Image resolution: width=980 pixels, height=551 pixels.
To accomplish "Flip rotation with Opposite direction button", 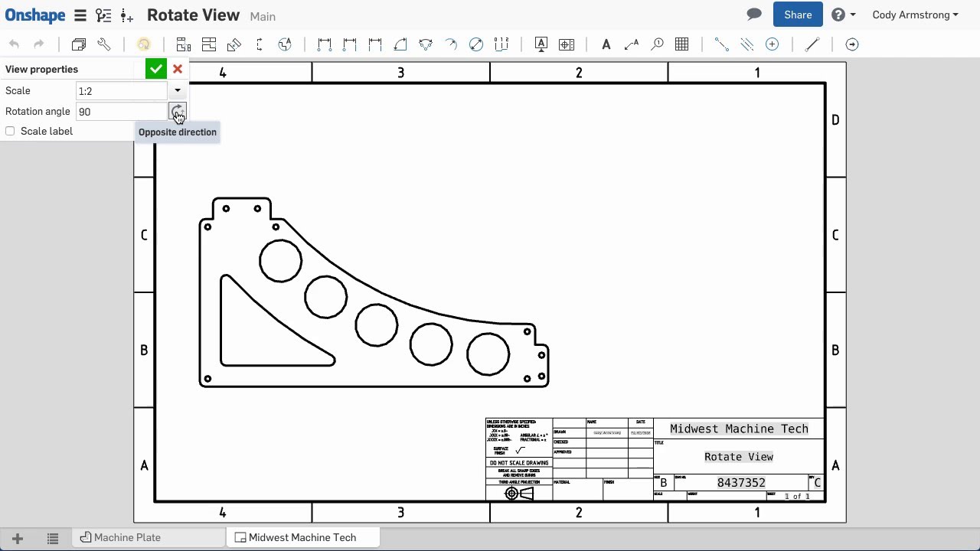I will [178, 112].
